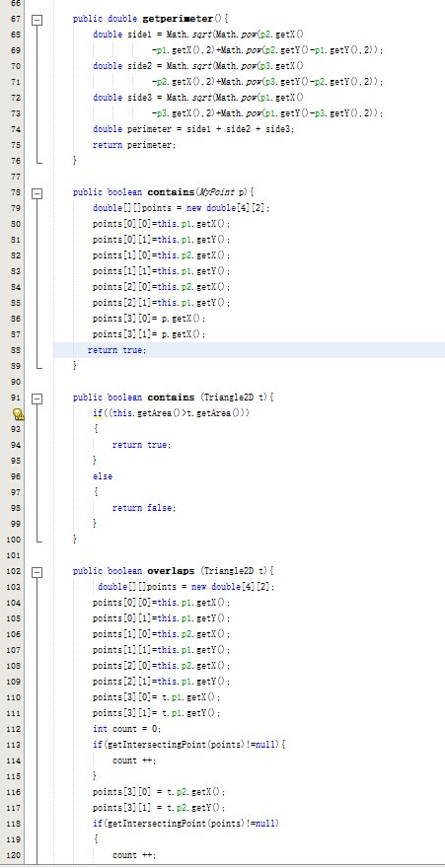The image size is (445, 868).
Task: Click 'count ++;' on line 114
Action: coord(134,760)
